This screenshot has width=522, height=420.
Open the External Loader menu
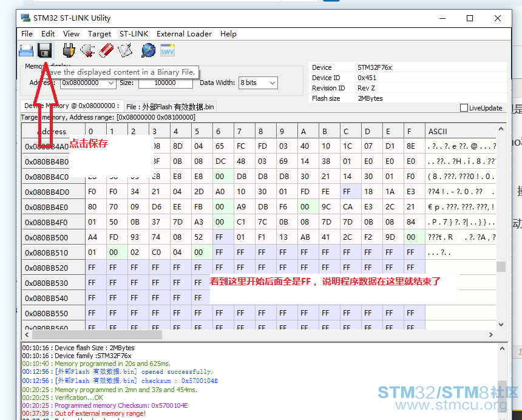tap(184, 34)
